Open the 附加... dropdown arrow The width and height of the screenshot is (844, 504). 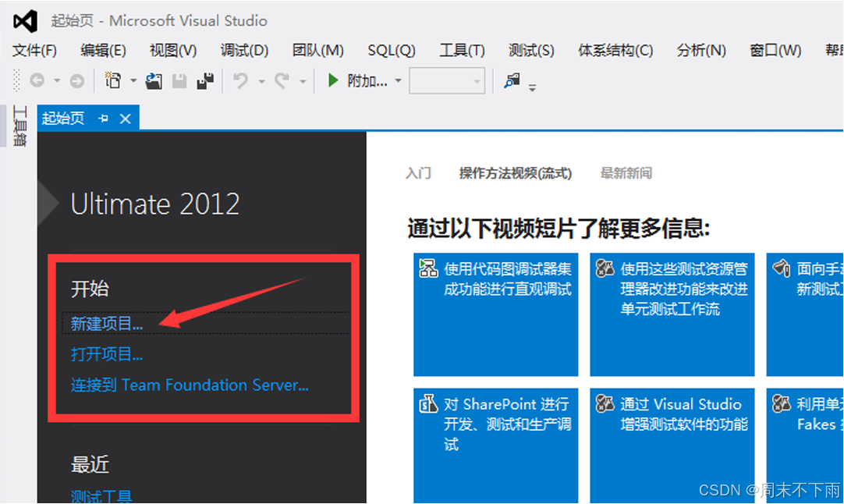pos(399,81)
